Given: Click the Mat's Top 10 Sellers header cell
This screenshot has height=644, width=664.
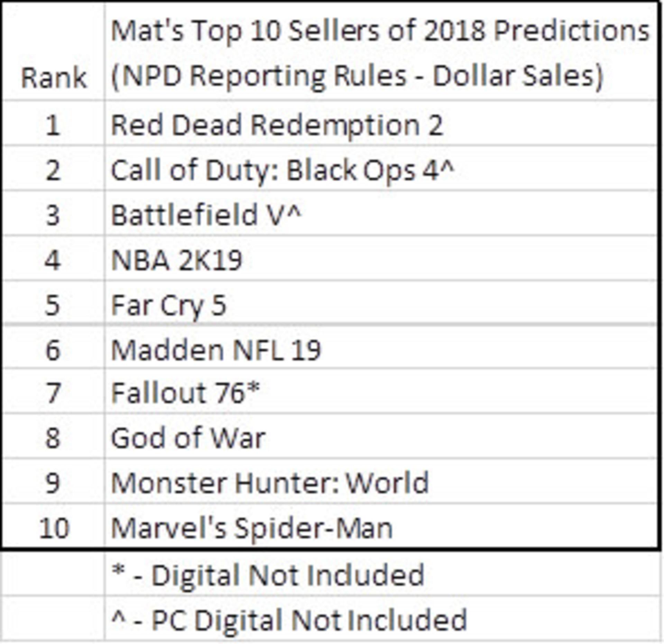Looking at the screenshot, I should [x=381, y=51].
